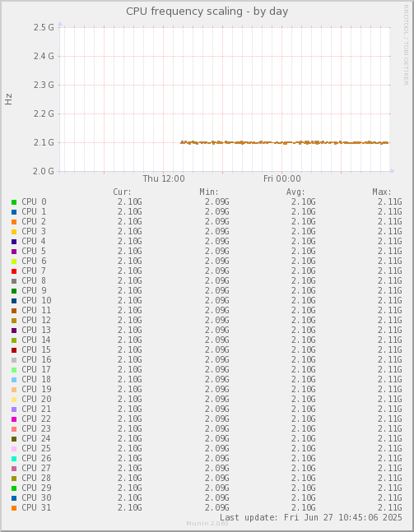Click the 'CPU 14' legend label
414x532 pixels.
(36, 340)
